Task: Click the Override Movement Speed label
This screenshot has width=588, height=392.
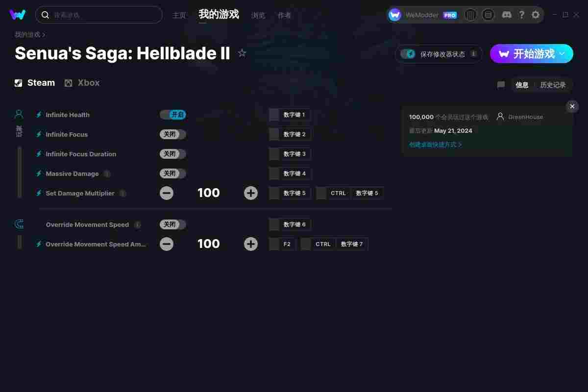Action: coord(87,224)
